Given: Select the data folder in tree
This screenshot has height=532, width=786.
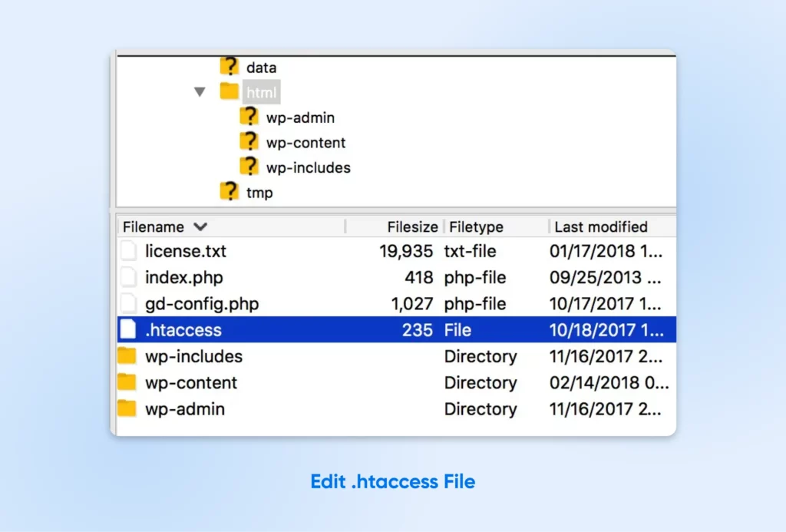Looking at the screenshot, I should [x=261, y=68].
